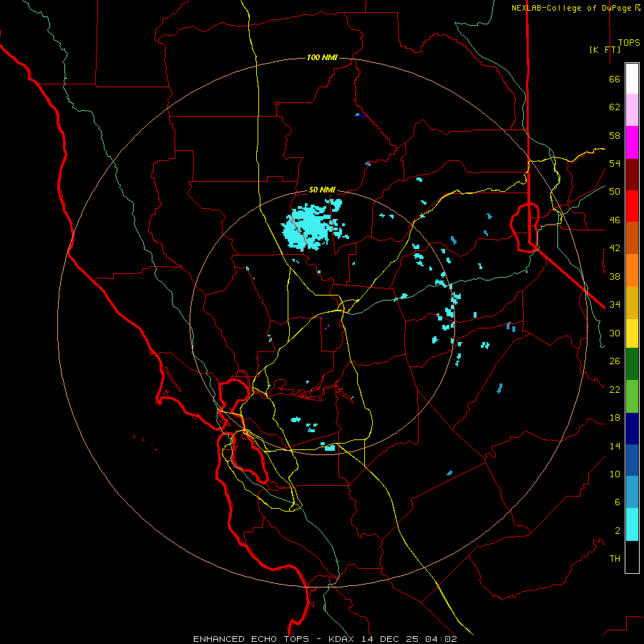This screenshot has height=644, width=644.
Task: Click the yellow 34 kft legend swatch
Action: click(632, 333)
